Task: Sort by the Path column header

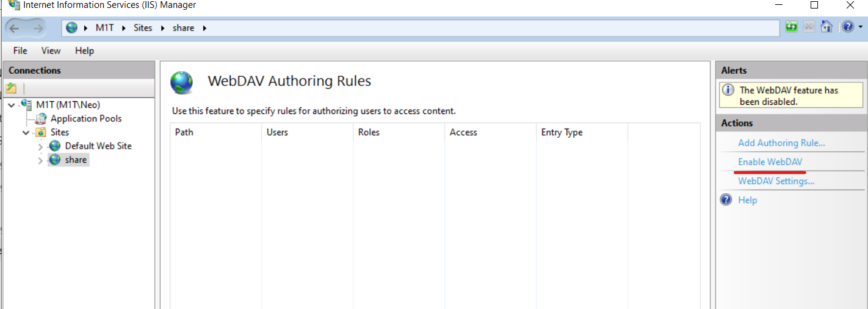Action: (x=215, y=132)
